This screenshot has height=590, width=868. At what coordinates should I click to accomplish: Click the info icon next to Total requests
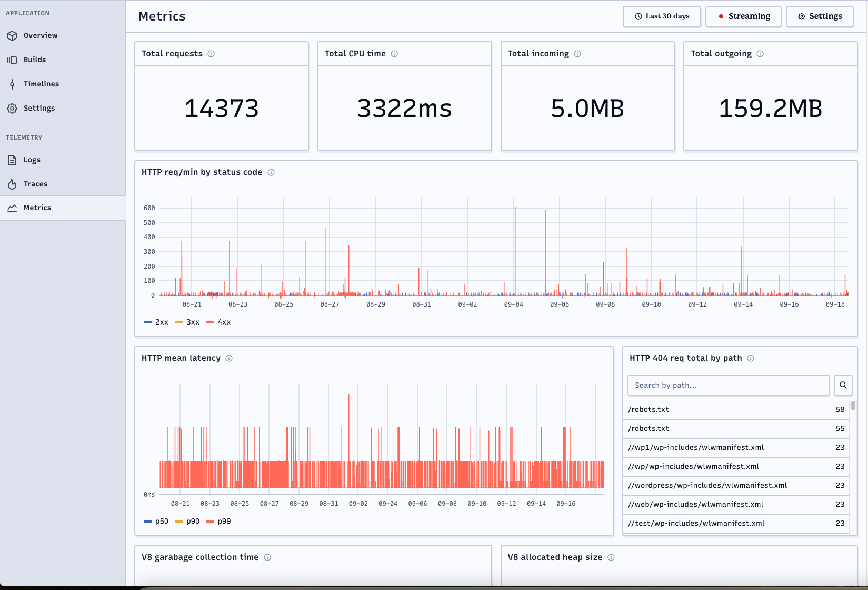pos(212,53)
